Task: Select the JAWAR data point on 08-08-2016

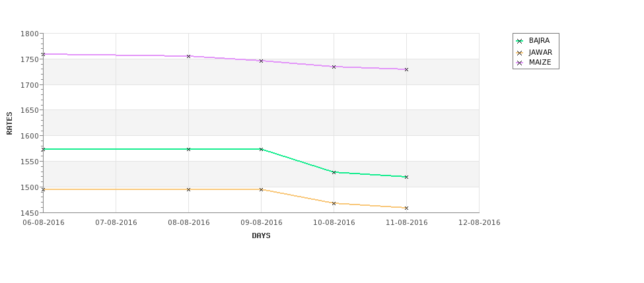Action: (x=188, y=189)
